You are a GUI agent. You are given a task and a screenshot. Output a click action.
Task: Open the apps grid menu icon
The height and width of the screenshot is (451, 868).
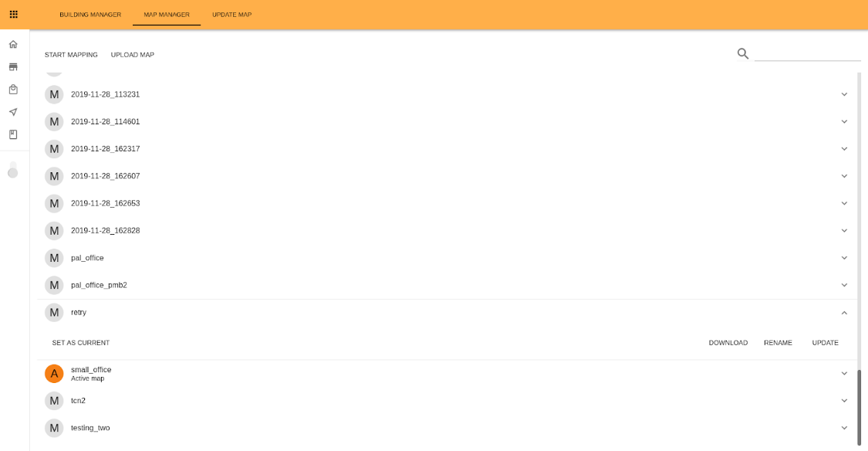(x=14, y=15)
